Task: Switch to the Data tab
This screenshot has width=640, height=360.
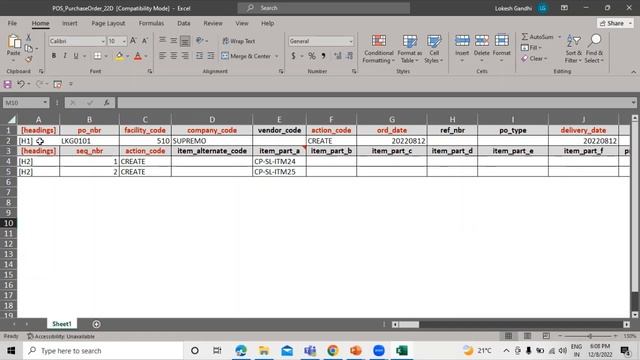Action: [x=184, y=23]
